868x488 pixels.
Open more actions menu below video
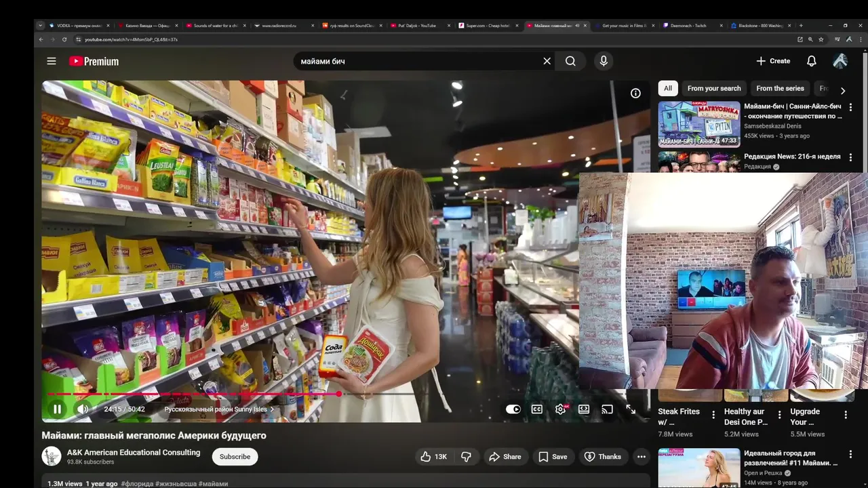click(x=641, y=457)
